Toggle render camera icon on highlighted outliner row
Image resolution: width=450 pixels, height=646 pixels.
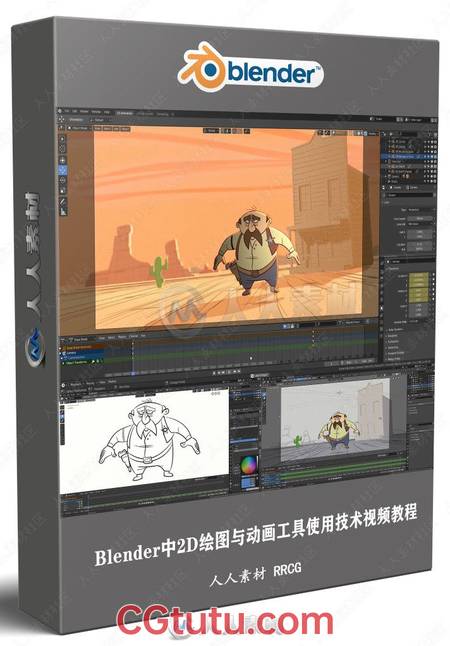tap(434, 157)
